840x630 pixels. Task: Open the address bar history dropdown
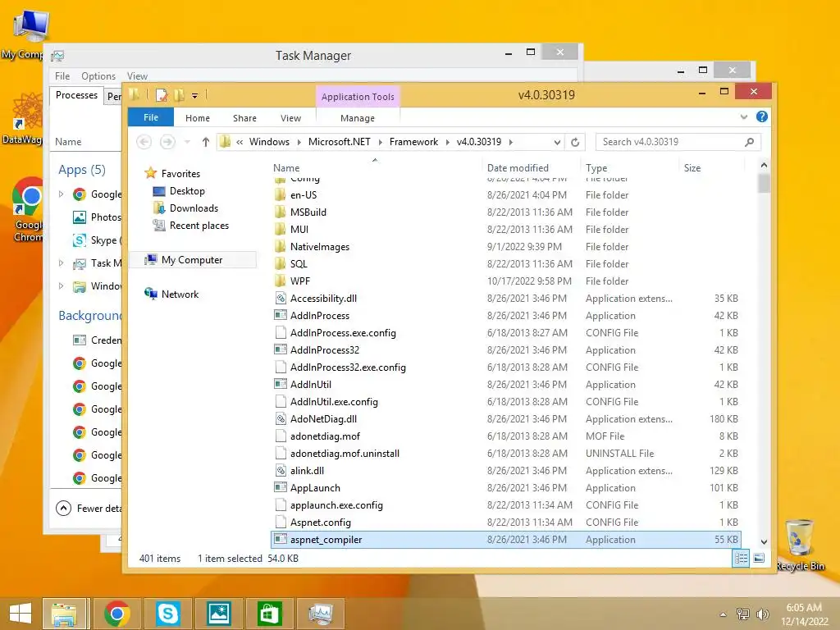click(x=557, y=142)
